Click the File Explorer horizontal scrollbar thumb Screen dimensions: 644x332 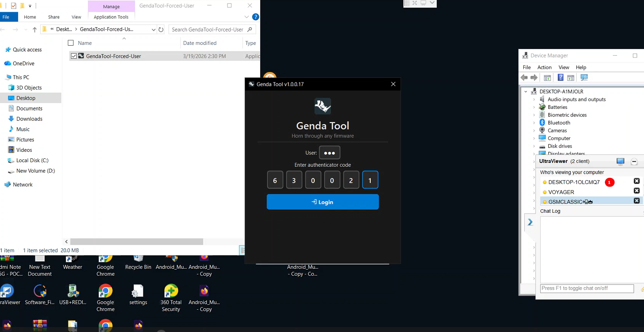coord(137,242)
